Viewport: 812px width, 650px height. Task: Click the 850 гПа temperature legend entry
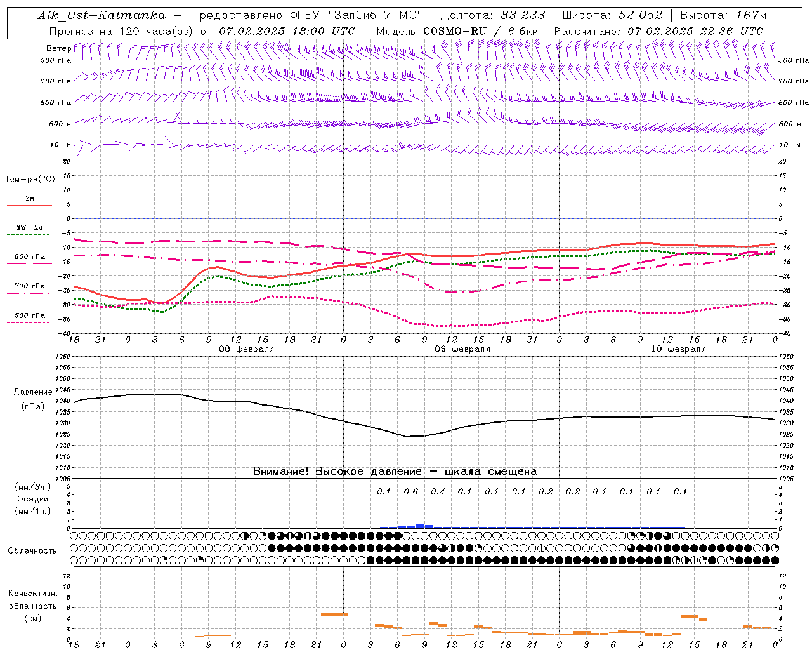click(x=30, y=257)
